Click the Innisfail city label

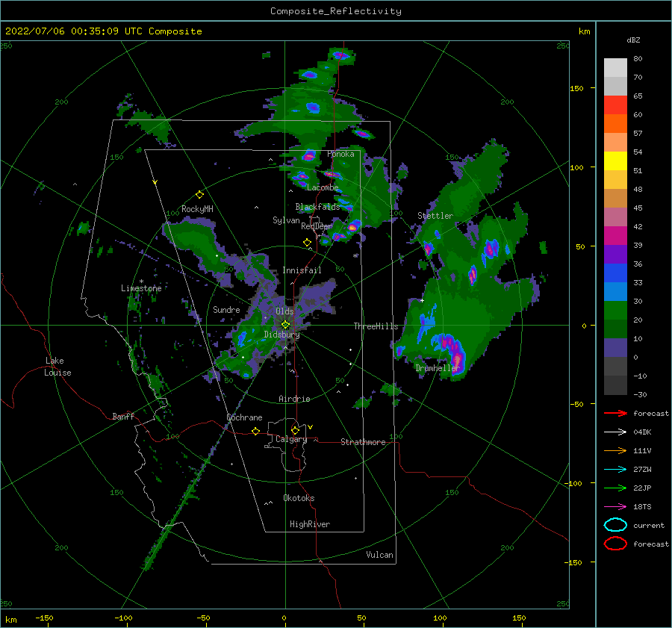[x=302, y=270]
